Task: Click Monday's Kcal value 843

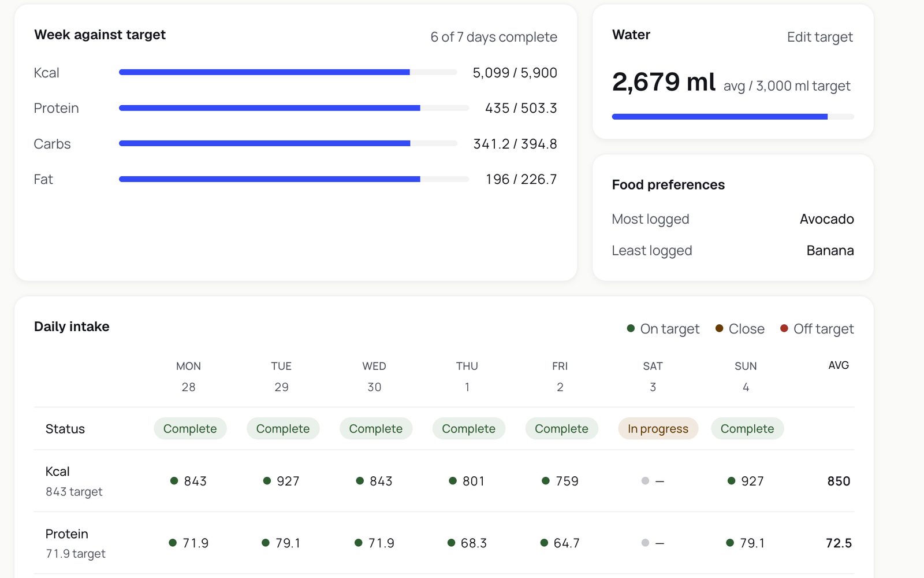Action: [195, 481]
